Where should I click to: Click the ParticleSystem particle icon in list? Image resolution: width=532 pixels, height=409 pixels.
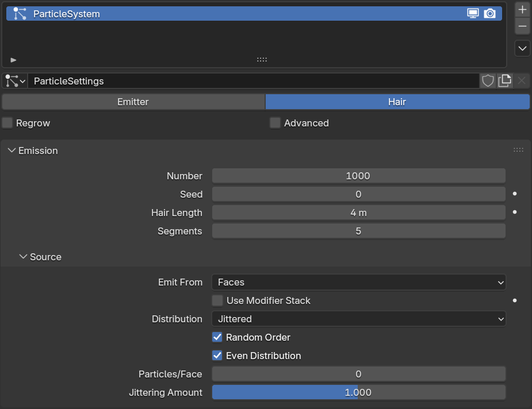point(20,14)
